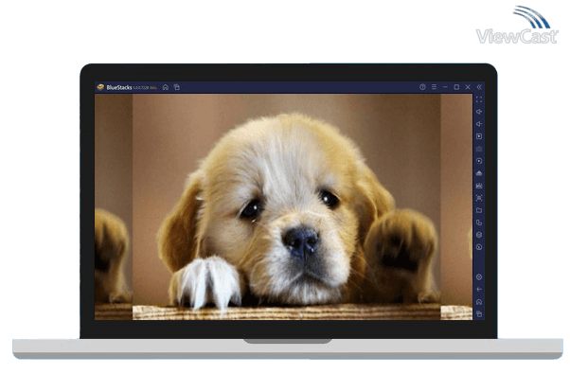Open the hamburger menu in title bar
Viewport: 570px width, 392px height.
tap(434, 87)
